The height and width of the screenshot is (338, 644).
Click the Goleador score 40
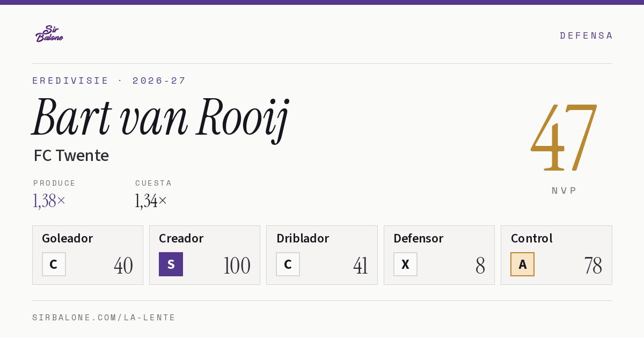click(123, 266)
